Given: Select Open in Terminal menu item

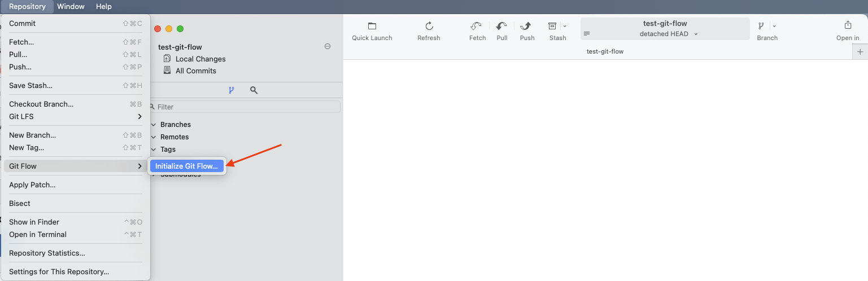Looking at the screenshot, I should point(76,235).
